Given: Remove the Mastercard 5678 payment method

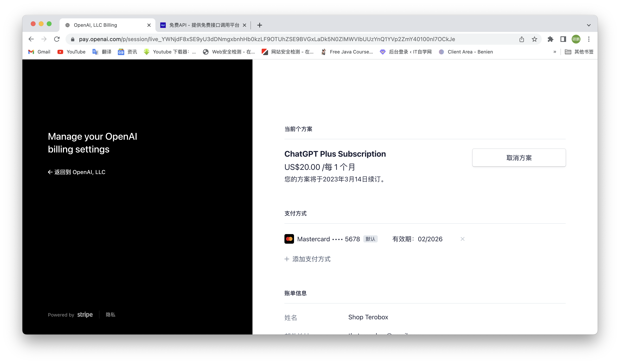Looking at the screenshot, I should point(462,239).
